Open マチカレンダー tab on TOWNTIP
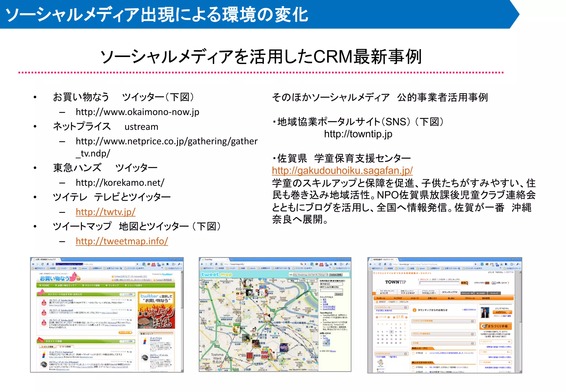The width and height of the screenshot is (566, 392). coord(429,292)
